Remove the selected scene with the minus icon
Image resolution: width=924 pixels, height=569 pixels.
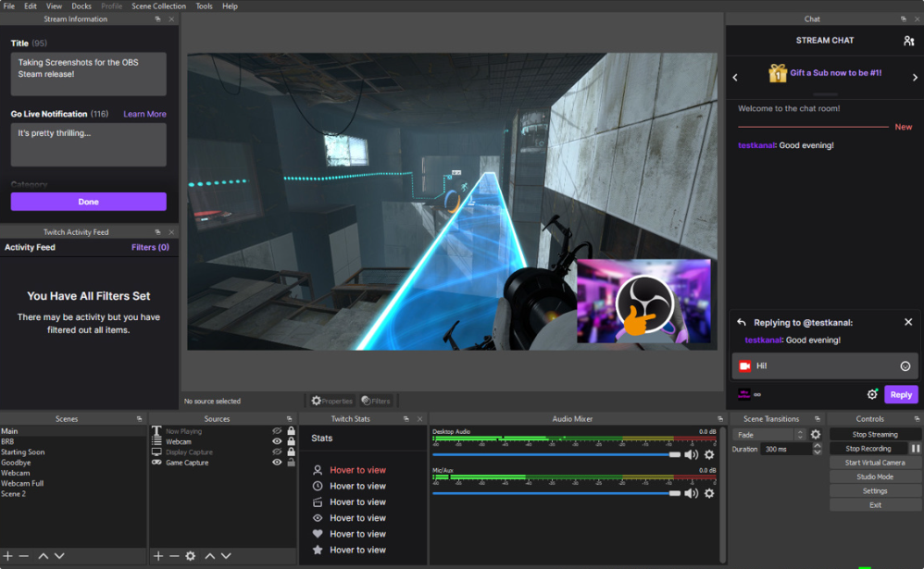coord(23,555)
